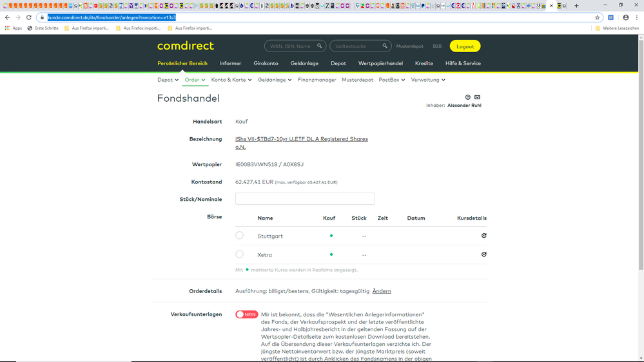Refresh the Stuttgart price details

[483, 236]
